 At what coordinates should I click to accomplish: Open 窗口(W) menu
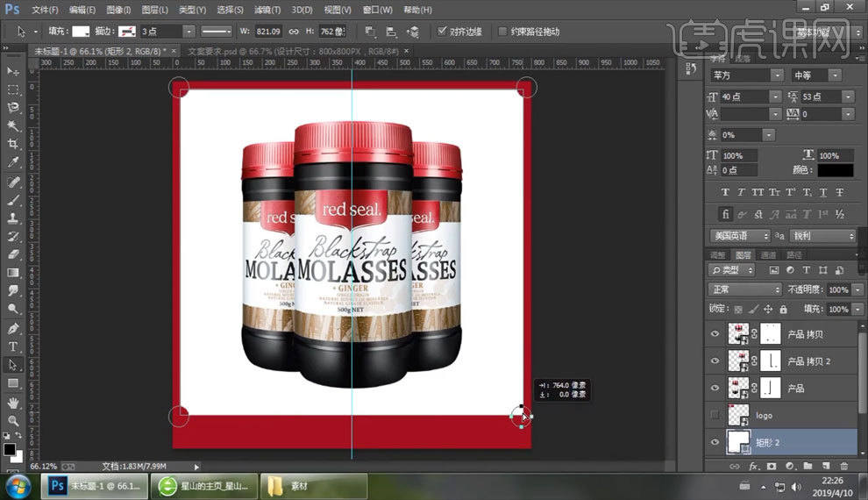(378, 10)
